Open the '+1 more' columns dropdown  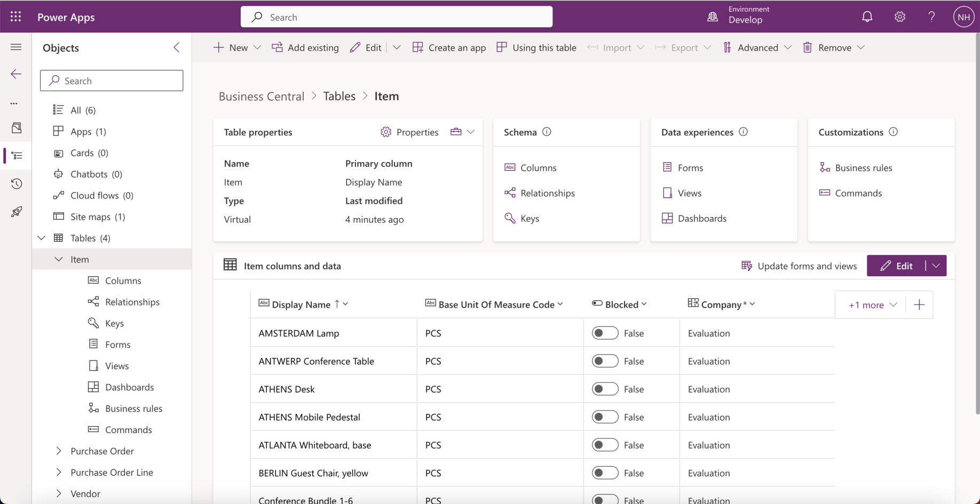[872, 305]
